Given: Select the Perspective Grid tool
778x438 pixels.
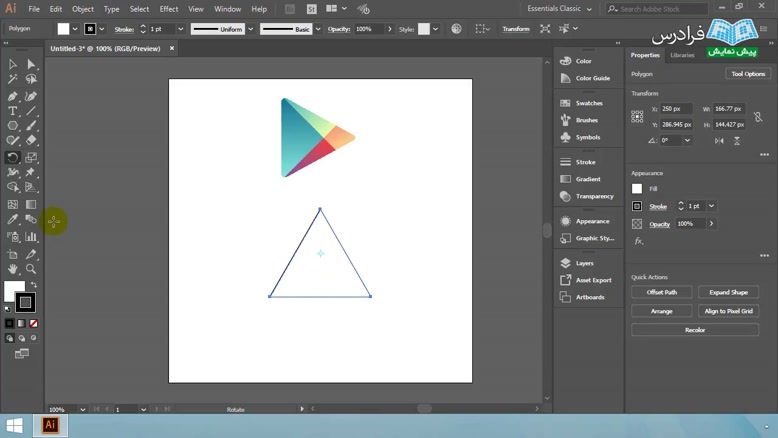Looking at the screenshot, I should (31, 187).
